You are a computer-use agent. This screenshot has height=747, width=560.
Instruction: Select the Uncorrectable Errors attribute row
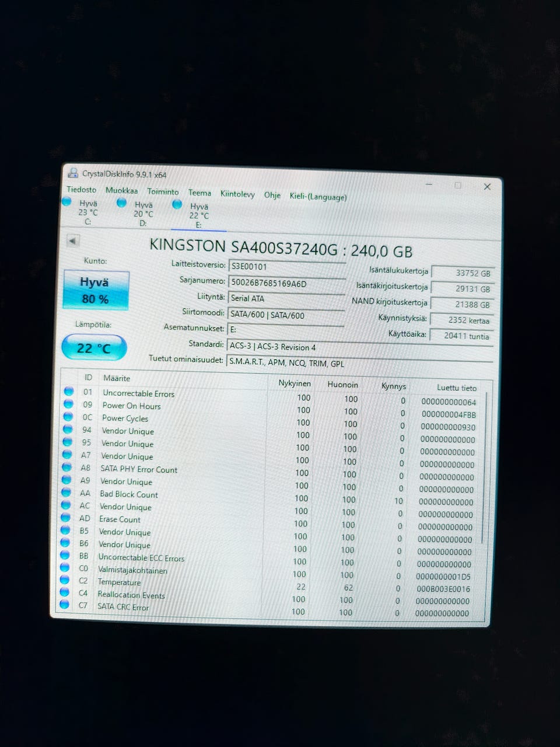[273, 397]
